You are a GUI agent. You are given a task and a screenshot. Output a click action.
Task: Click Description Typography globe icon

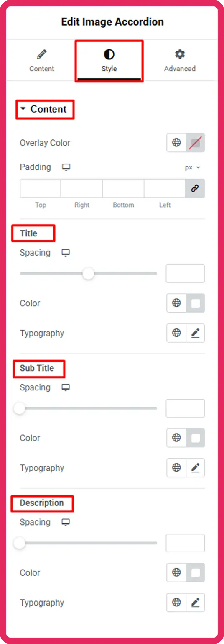pyautogui.click(x=176, y=603)
